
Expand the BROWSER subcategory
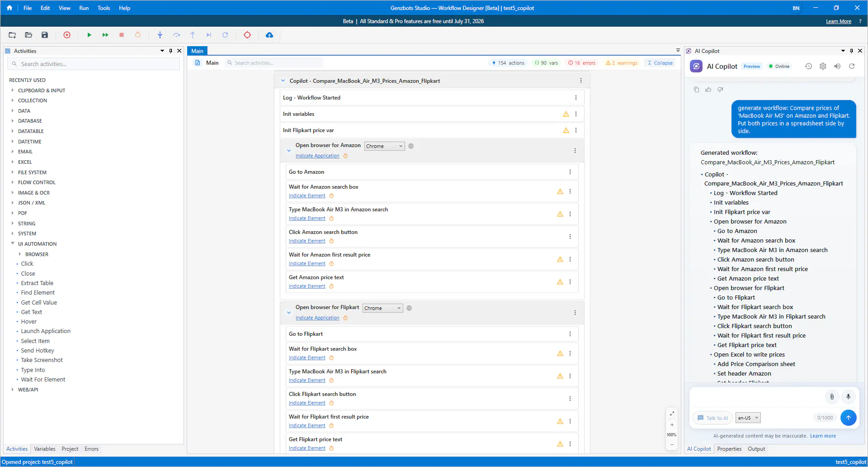pos(19,254)
